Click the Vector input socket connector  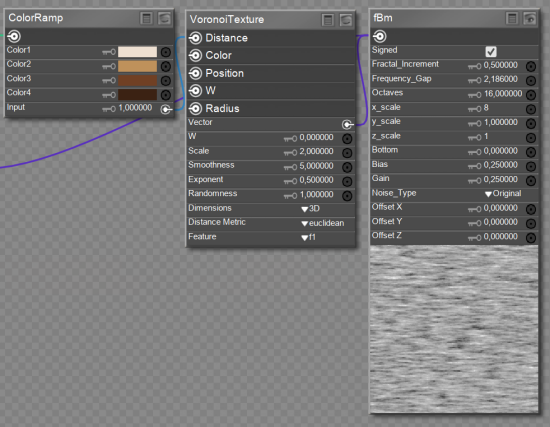tap(347, 124)
